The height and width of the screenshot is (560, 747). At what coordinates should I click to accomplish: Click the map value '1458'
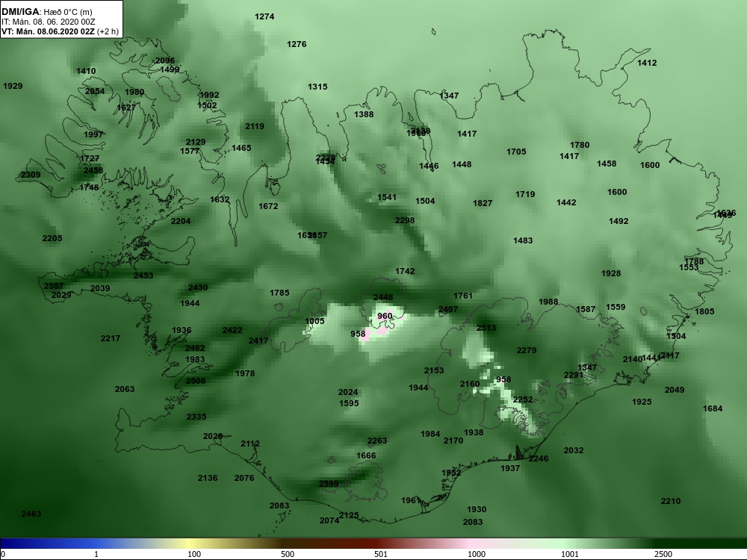tap(607, 164)
